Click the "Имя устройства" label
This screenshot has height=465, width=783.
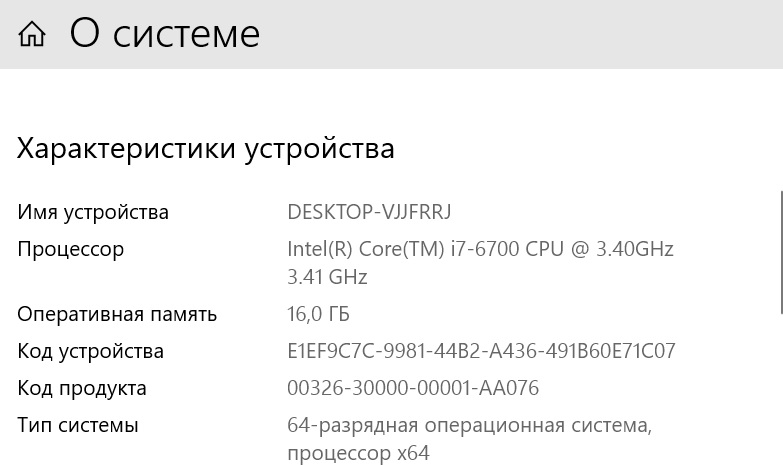pos(93,212)
